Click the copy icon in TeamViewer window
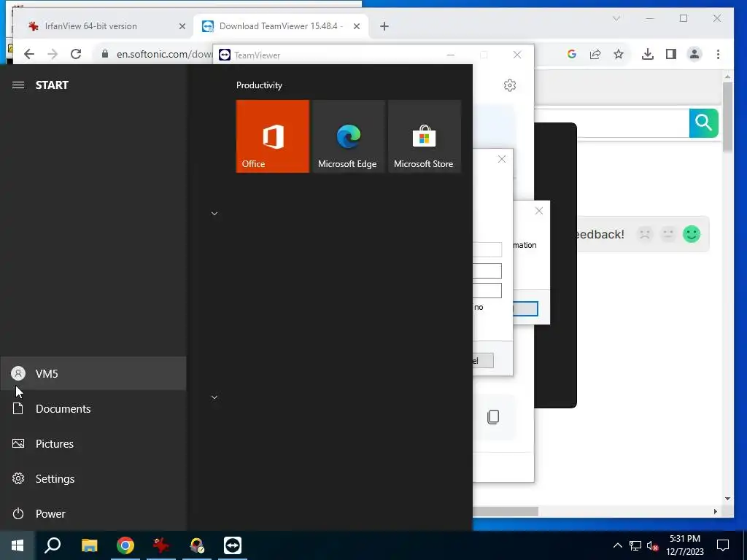 tap(493, 416)
